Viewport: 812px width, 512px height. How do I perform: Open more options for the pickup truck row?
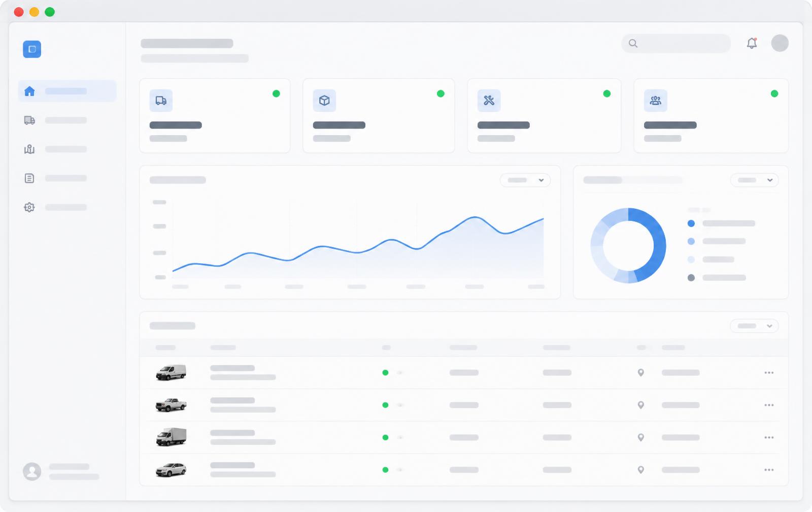769,405
